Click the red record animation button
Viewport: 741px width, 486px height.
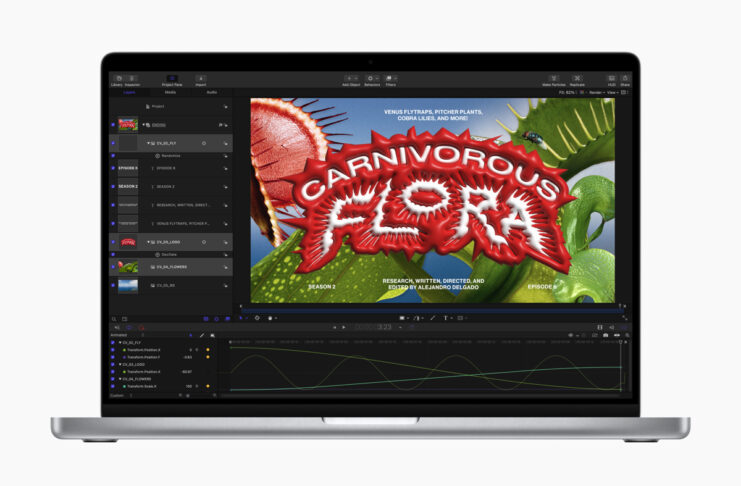point(141,327)
